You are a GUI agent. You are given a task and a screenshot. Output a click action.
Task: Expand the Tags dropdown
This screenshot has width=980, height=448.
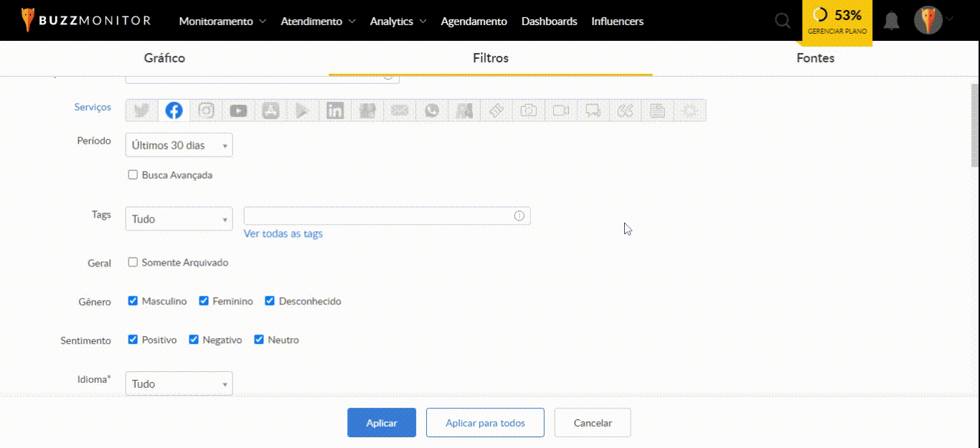[179, 219]
